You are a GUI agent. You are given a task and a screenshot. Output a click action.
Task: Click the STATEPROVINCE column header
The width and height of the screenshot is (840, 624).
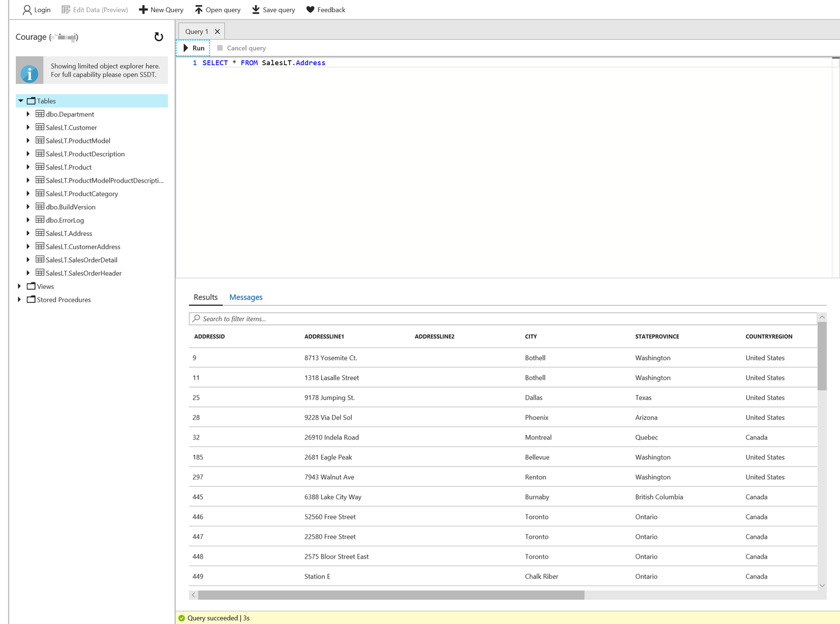pos(657,337)
